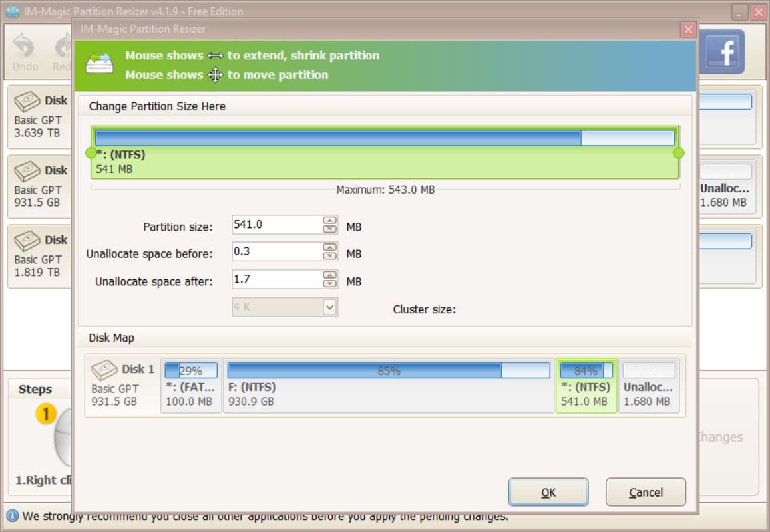Click the Maximum: 543.0 MB label

[x=385, y=190]
